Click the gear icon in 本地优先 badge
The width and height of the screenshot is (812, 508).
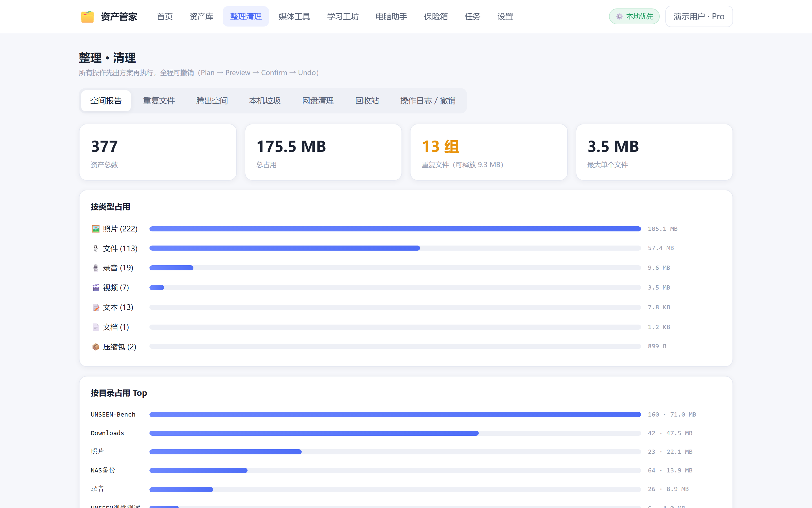[x=619, y=16]
